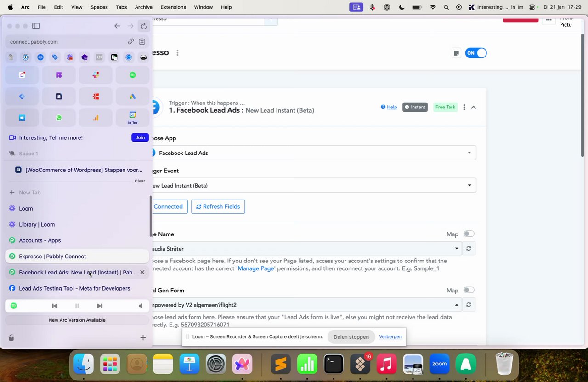Clear the unpinned tabs

pos(140,181)
